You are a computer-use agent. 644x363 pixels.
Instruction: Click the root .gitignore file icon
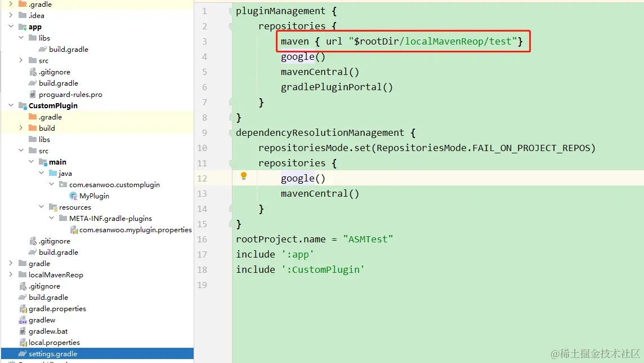[x=23, y=286]
